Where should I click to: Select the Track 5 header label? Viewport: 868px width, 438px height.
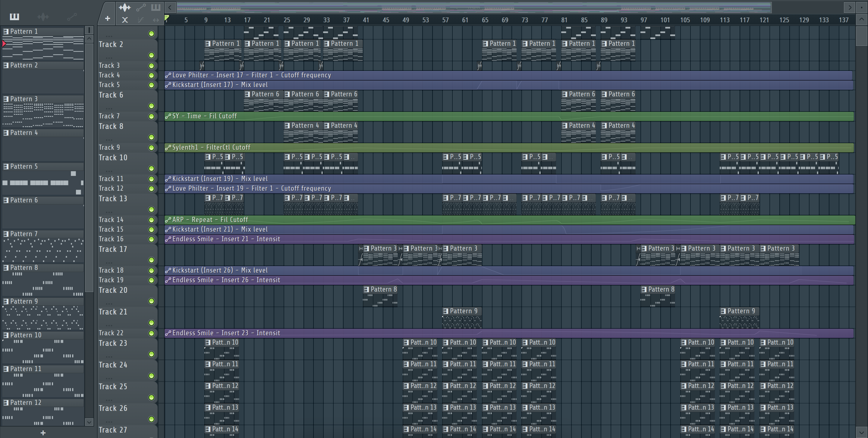(x=109, y=85)
